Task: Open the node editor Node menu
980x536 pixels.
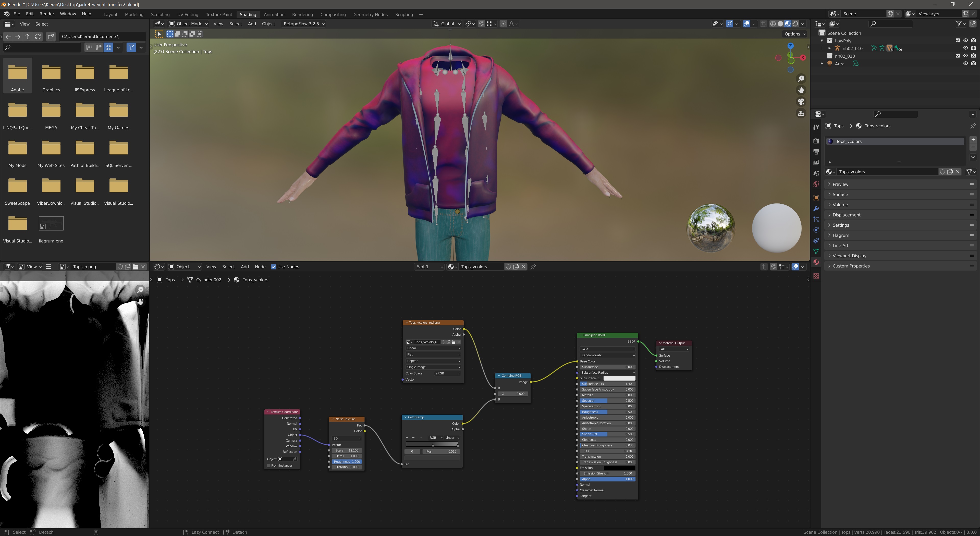Action: click(260, 267)
